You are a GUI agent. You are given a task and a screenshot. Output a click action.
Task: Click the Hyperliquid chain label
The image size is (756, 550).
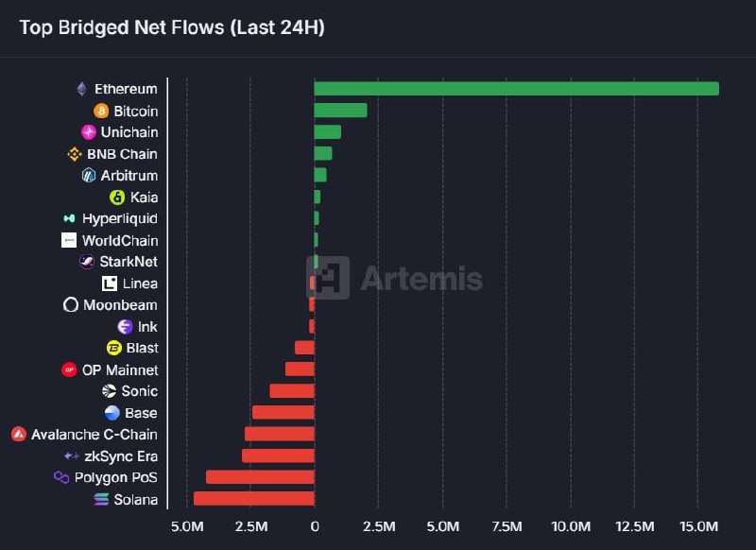(x=120, y=219)
